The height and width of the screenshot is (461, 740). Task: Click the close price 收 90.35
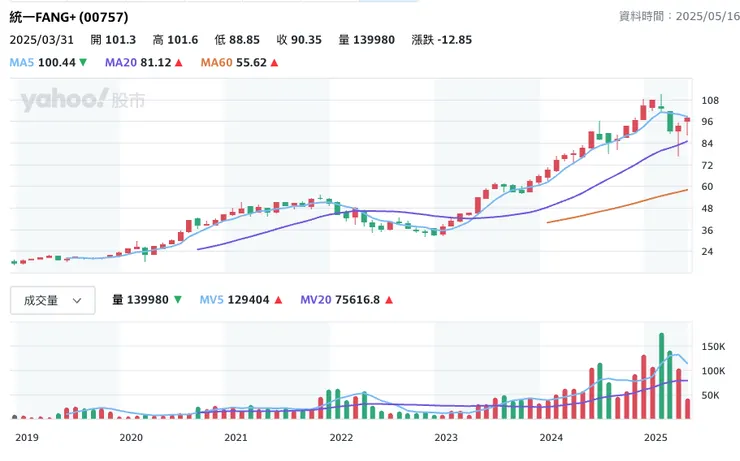pos(299,40)
